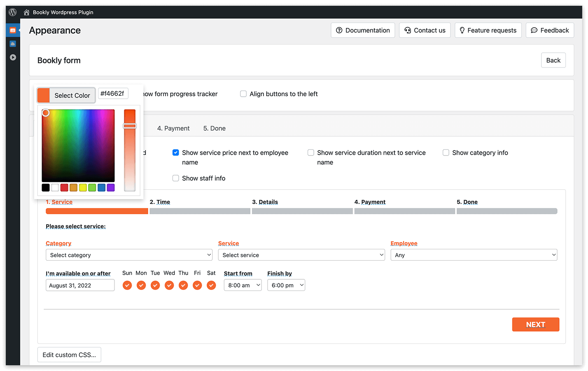Enable Align buttons to the left
The image size is (588, 371).
point(243,94)
